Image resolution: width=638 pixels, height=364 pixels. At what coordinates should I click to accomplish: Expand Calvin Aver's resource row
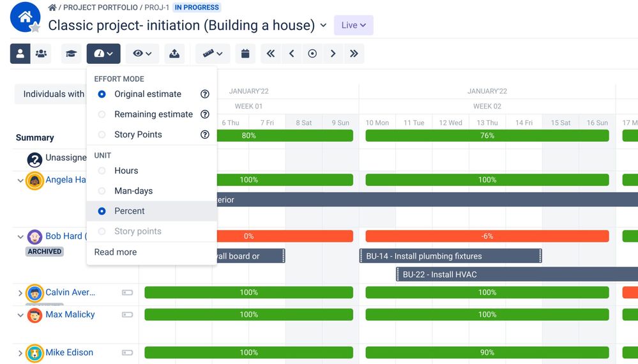pyautogui.click(x=20, y=293)
